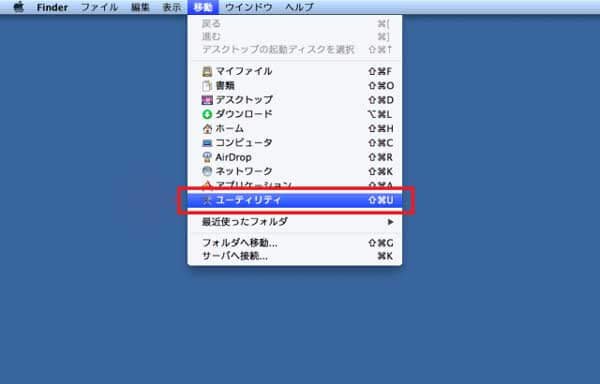Select the ネットワーク label
The image size is (600, 384).
tap(244, 171)
